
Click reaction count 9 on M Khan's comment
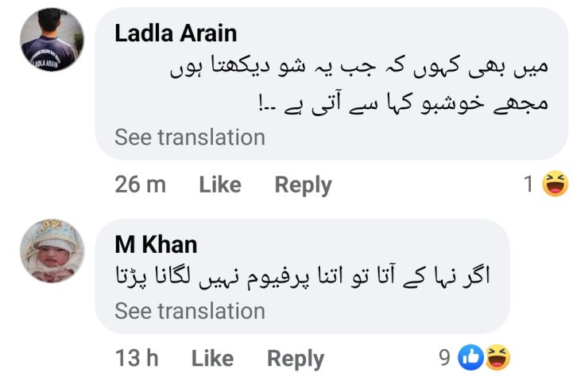pos(446,358)
